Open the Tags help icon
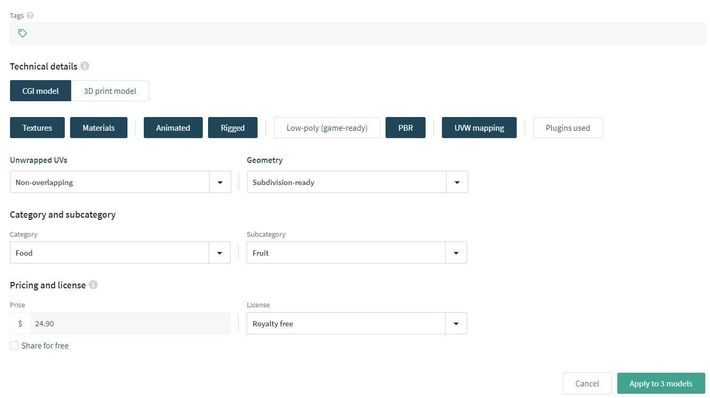The height and width of the screenshot is (398, 710). tap(30, 15)
